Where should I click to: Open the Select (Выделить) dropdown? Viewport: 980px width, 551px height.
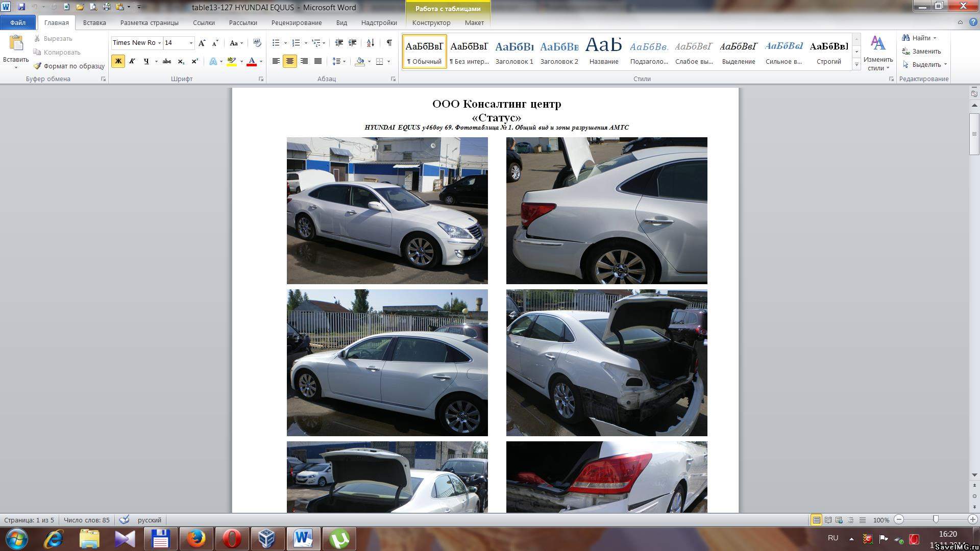[924, 64]
